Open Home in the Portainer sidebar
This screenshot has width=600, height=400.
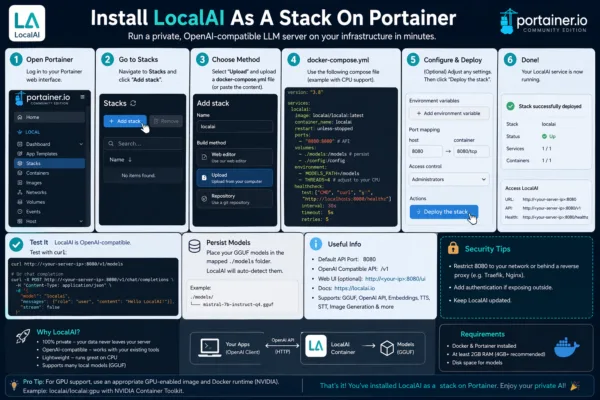click(49, 117)
